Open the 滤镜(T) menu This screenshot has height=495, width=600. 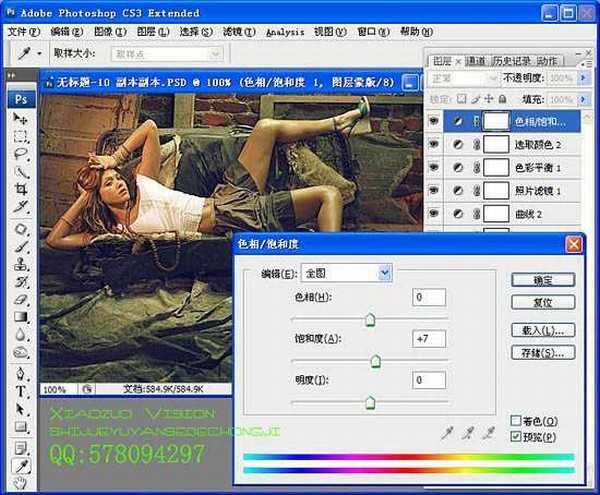pos(235,32)
